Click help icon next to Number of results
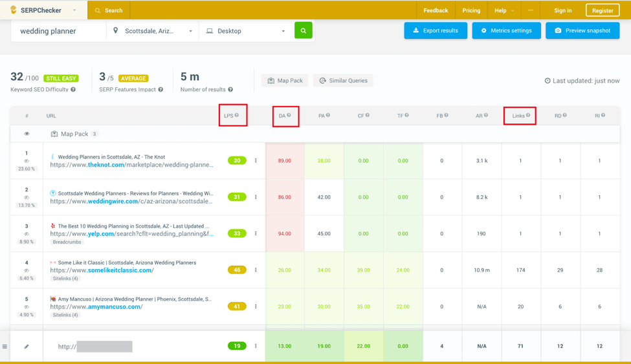The height and width of the screenshot is (364, 631). pos(230,89)
